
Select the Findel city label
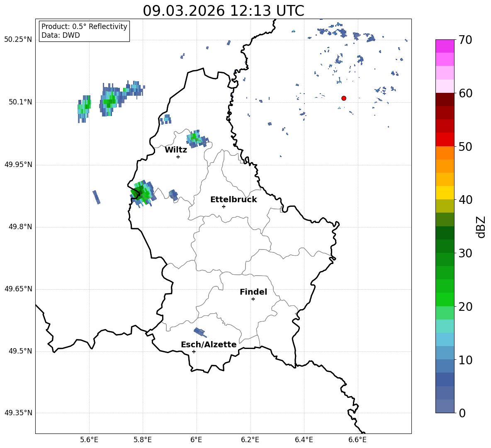point(253,292)
